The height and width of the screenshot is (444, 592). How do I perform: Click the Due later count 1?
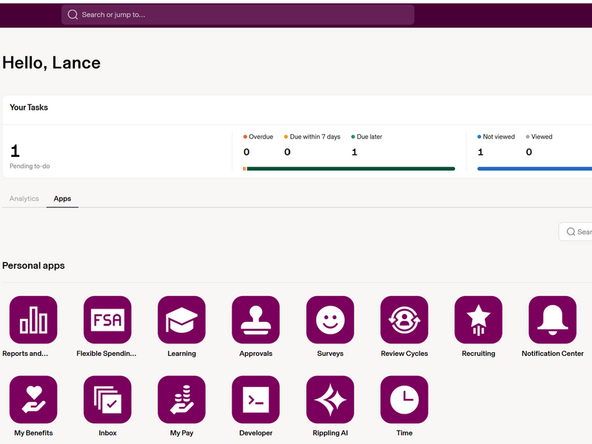click(354, 152)
